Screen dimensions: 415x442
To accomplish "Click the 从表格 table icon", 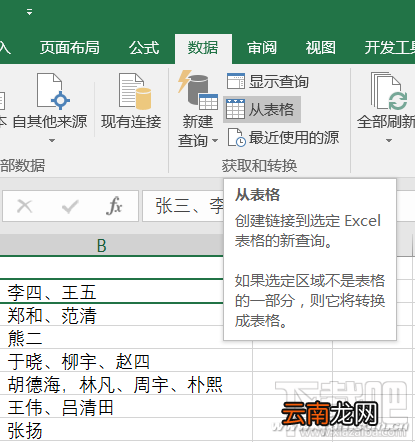I will coord(235,109).
